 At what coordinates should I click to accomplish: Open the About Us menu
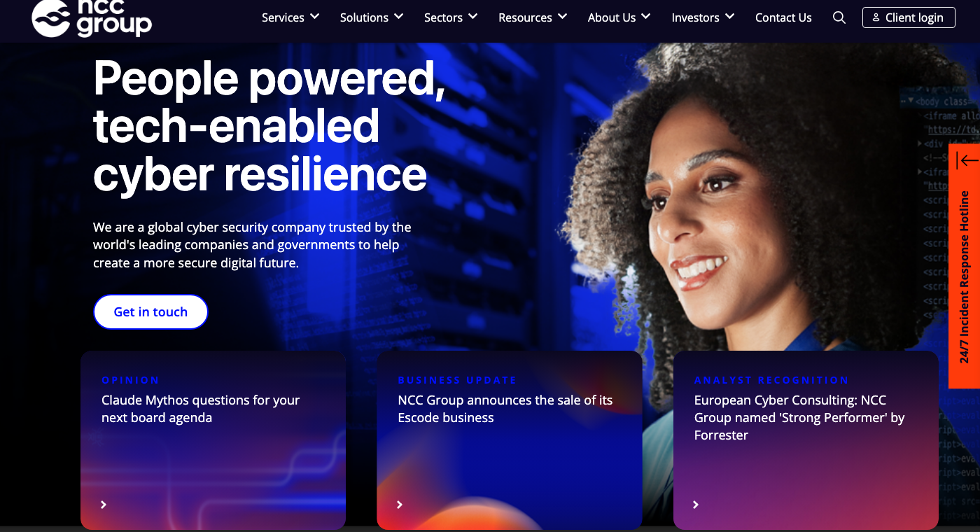(619, 17)
